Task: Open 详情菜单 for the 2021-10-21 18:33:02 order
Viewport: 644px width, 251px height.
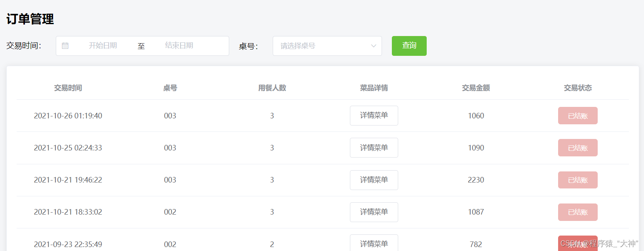Action: click(374, 212)
